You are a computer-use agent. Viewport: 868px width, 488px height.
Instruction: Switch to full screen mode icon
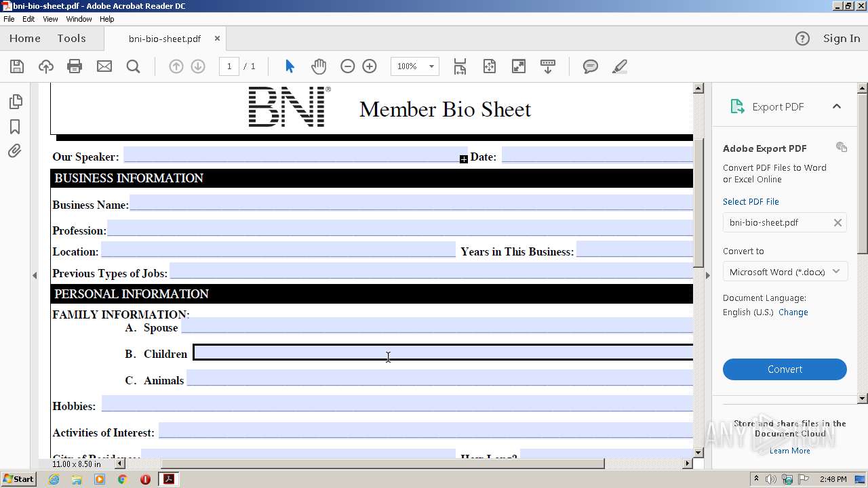[x=519, y=66]
